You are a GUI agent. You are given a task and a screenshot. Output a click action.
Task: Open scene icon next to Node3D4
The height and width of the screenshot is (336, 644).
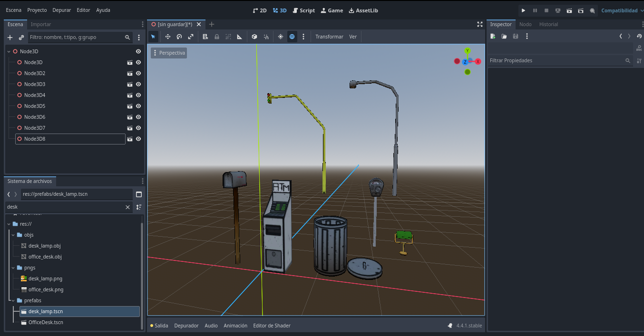pos(130,95)
